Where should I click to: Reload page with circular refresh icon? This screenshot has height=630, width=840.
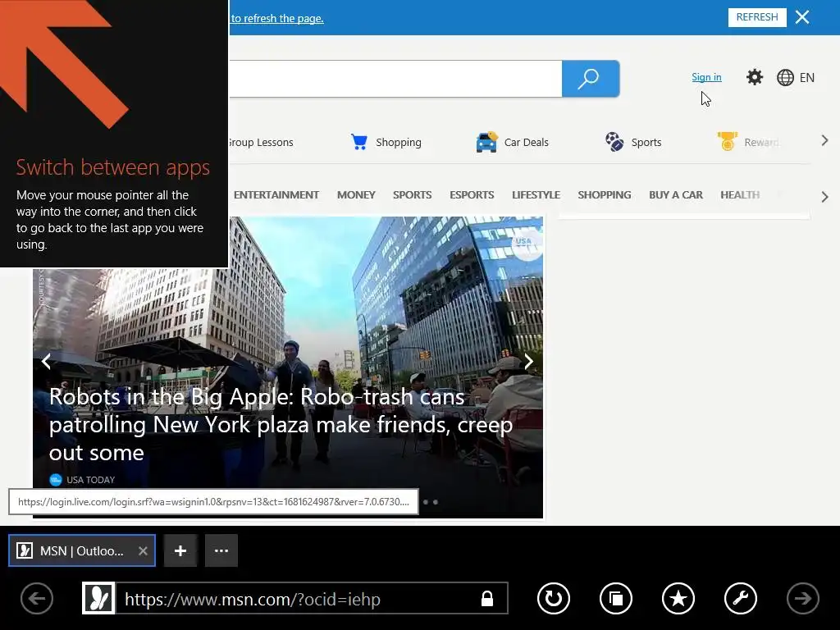click(x=554, y=598)
